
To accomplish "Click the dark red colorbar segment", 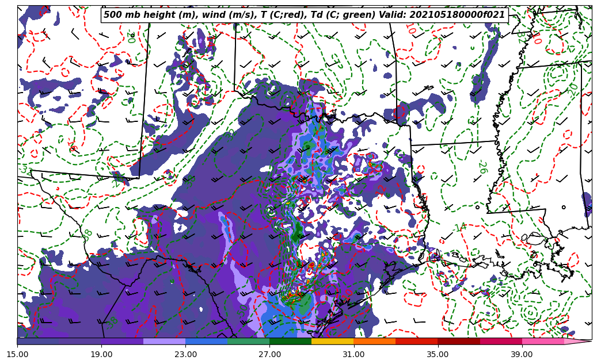I will [x=458, y=341].
